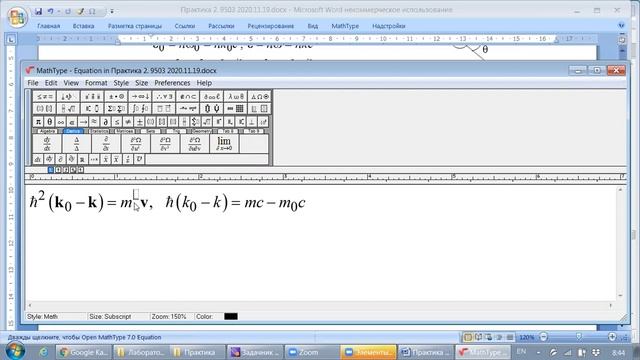640x360 pixels.
Task: Open the relational symbols palette
Action: (44, 96)
